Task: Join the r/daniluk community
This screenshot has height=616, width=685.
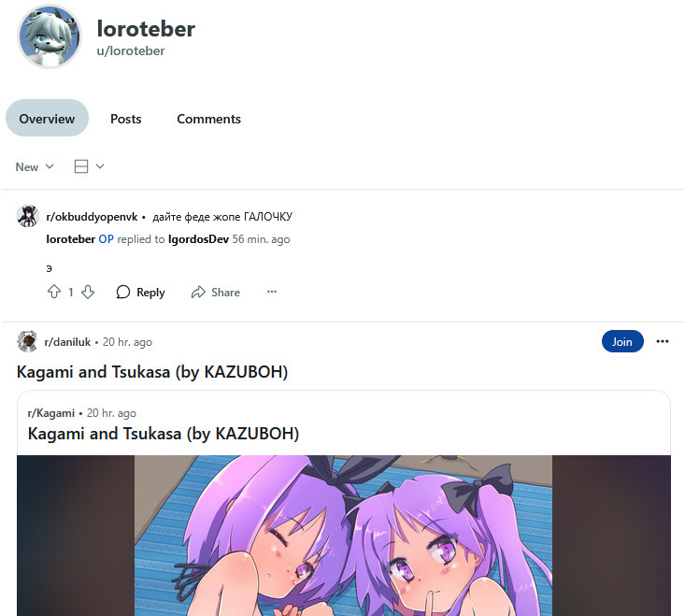Action: [622, 341]
